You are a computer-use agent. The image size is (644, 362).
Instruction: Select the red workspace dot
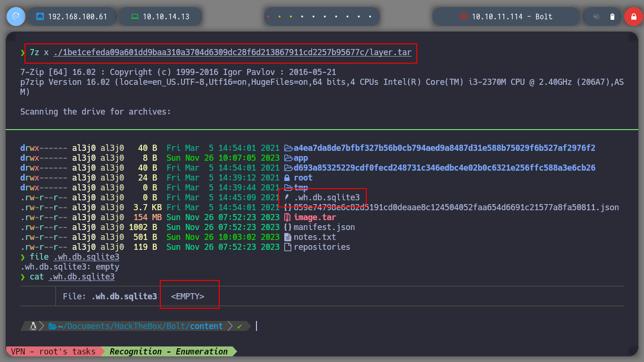point(268,16)
